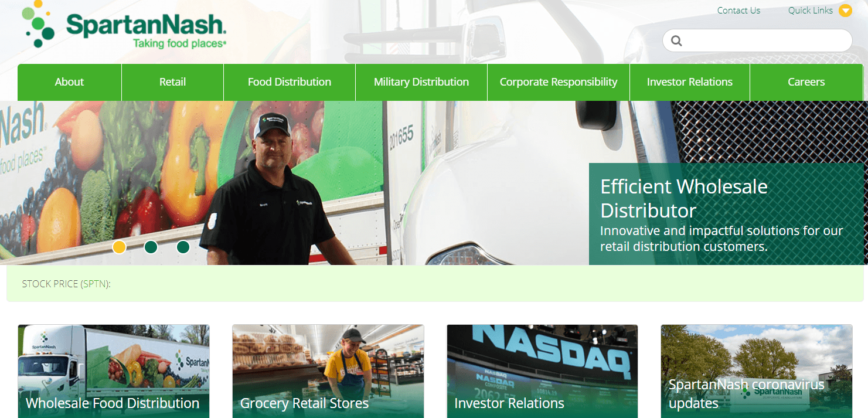
Task: Open the Contact Us link
Action: [738, 11]
